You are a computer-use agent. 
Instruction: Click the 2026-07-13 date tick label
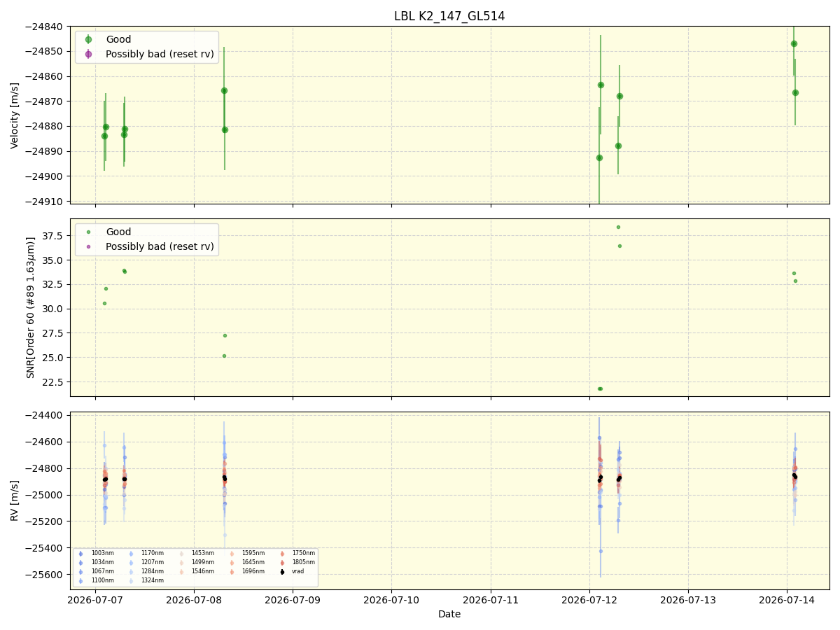[688, 600]
